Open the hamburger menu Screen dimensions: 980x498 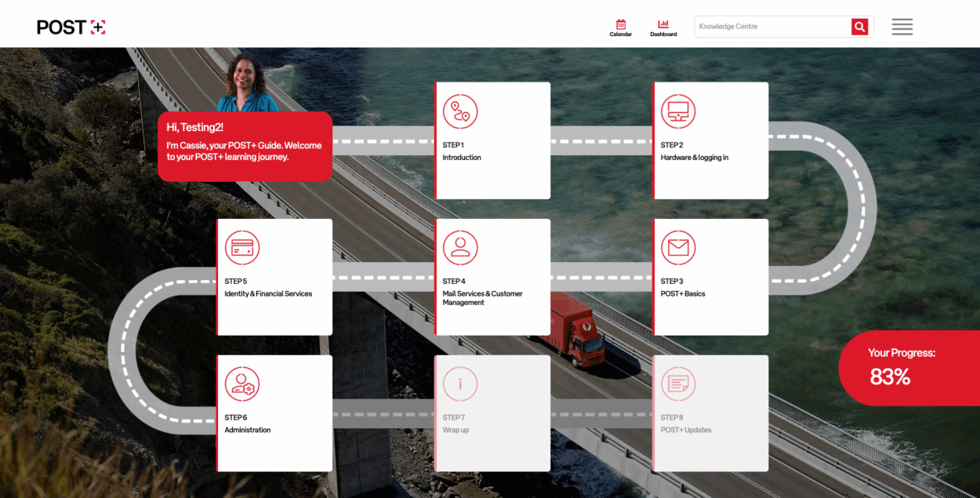pos(902,27)
